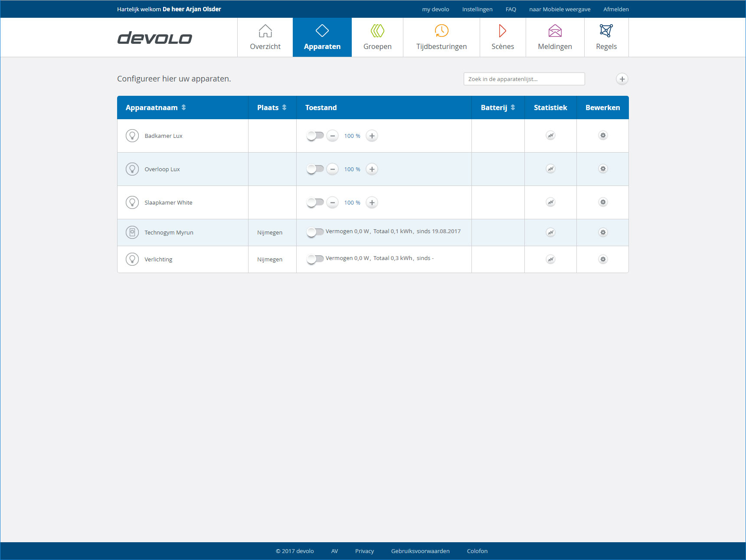Click the Toestand column header

321,107
